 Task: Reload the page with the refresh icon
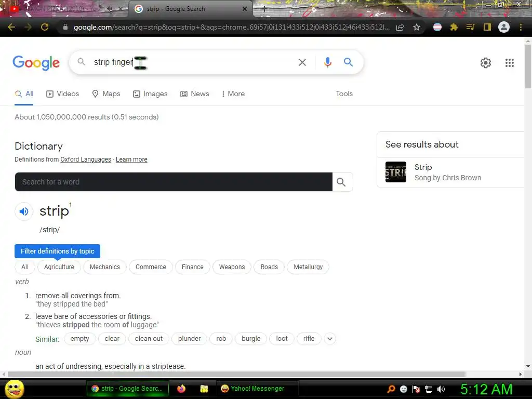coord(45,27)
